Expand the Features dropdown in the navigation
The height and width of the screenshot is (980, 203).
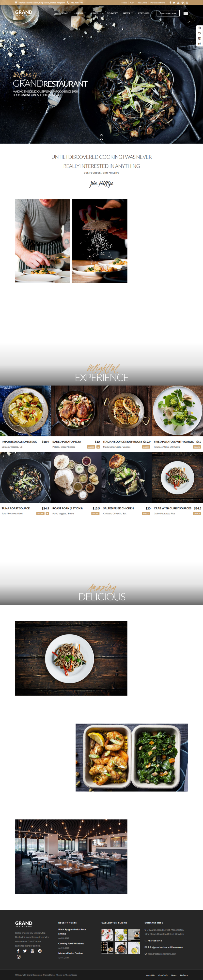pyautogui.click(x=145, y=13)
